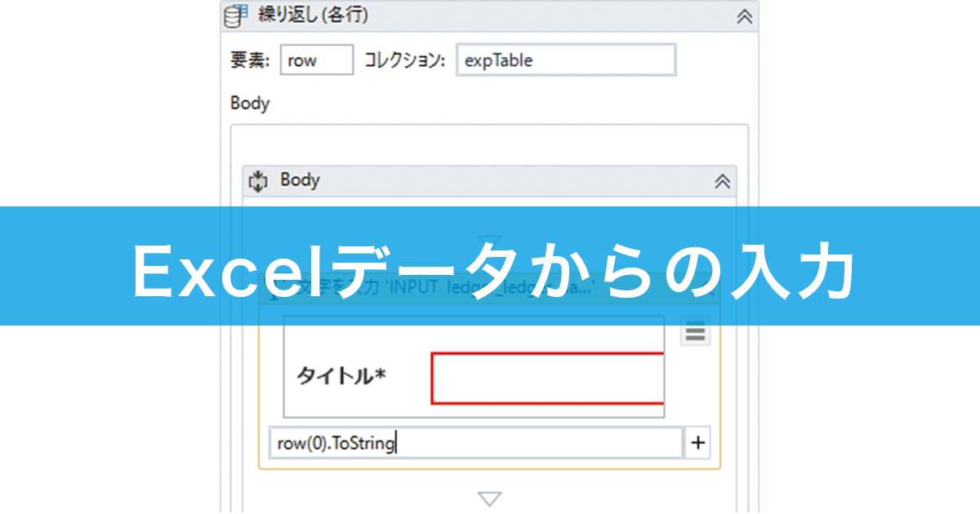Open expression editor with the plus button
980x514 pixels.
click(697, 443)
